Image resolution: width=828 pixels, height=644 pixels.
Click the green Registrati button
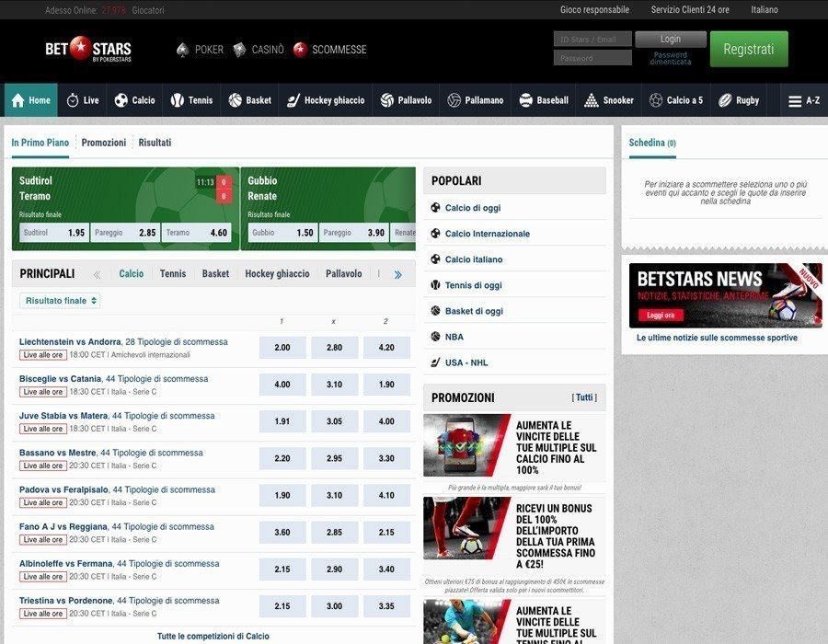[749, 49]
